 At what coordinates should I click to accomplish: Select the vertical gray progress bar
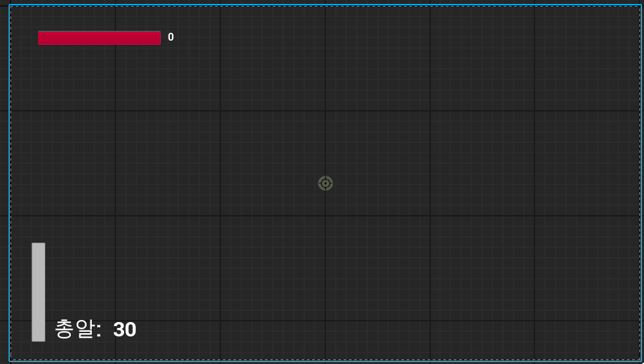click(39, 292)
